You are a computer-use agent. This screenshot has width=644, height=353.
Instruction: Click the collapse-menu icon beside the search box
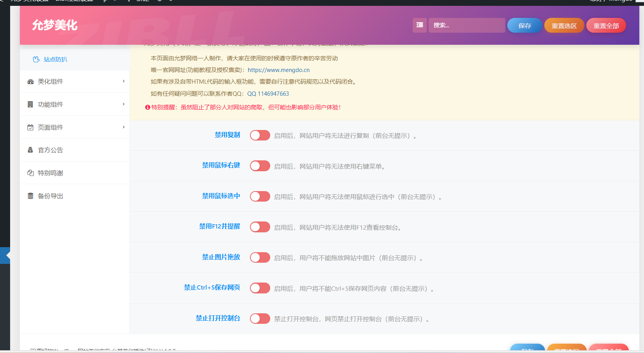(419, 25)
